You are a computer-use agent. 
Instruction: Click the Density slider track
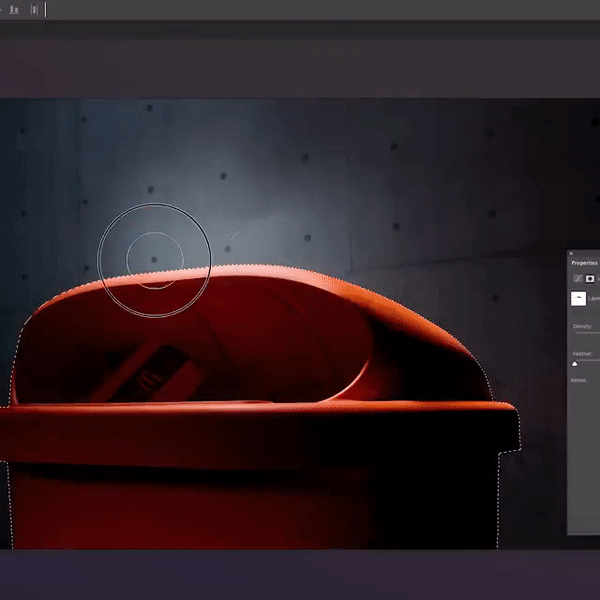pyautogui.click(x=587, y=333)
